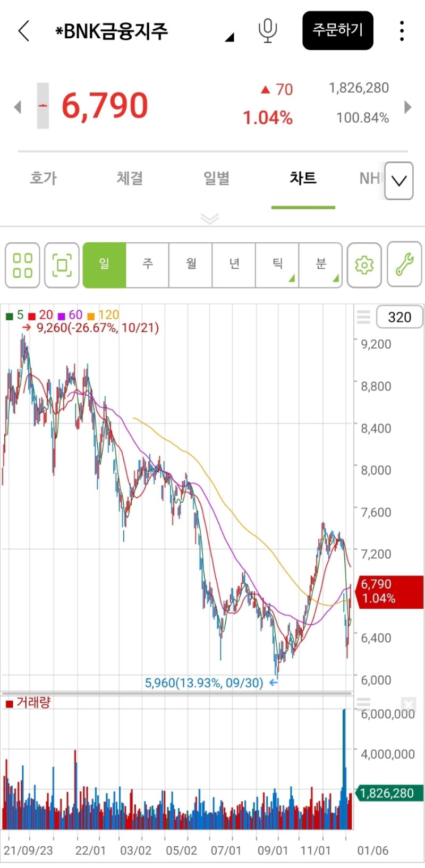The image size is (425, 868).
Task: Tap the mini candlestick thumbnail beside price
Action: 42,106
